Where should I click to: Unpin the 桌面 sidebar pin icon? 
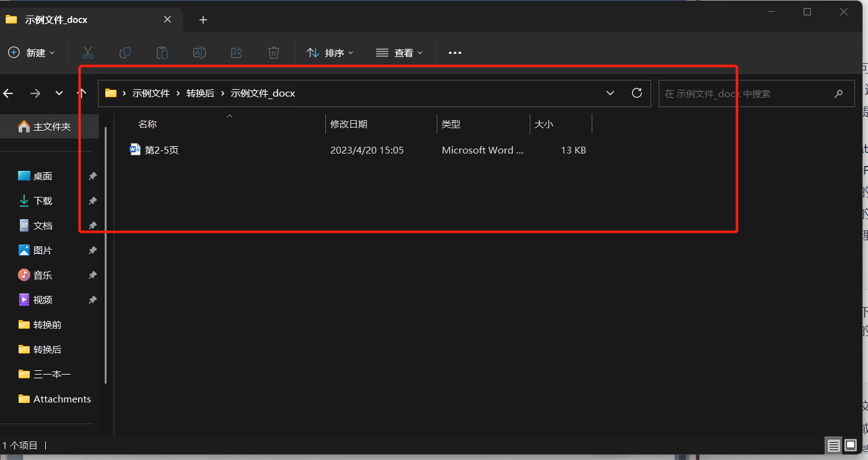[92, 176]
